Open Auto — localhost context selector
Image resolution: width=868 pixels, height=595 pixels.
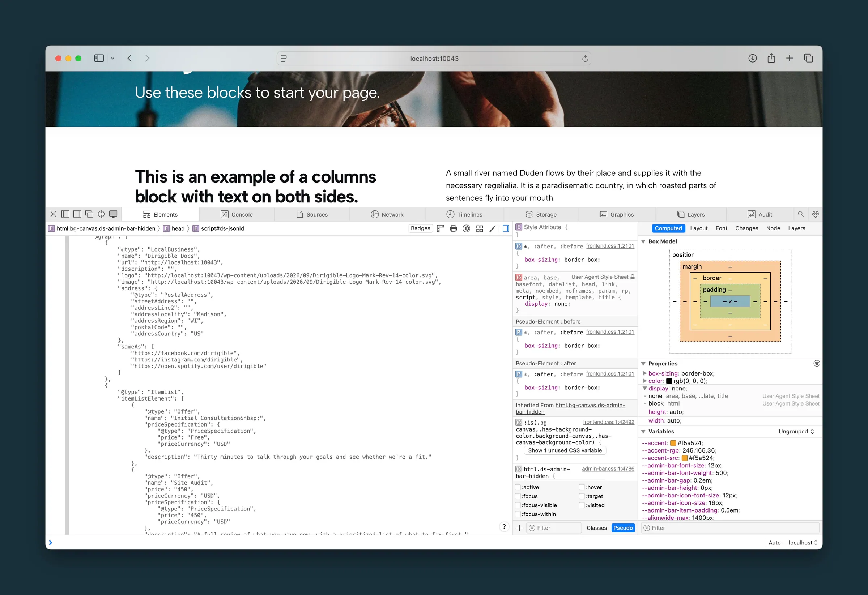tap(793, 543)
